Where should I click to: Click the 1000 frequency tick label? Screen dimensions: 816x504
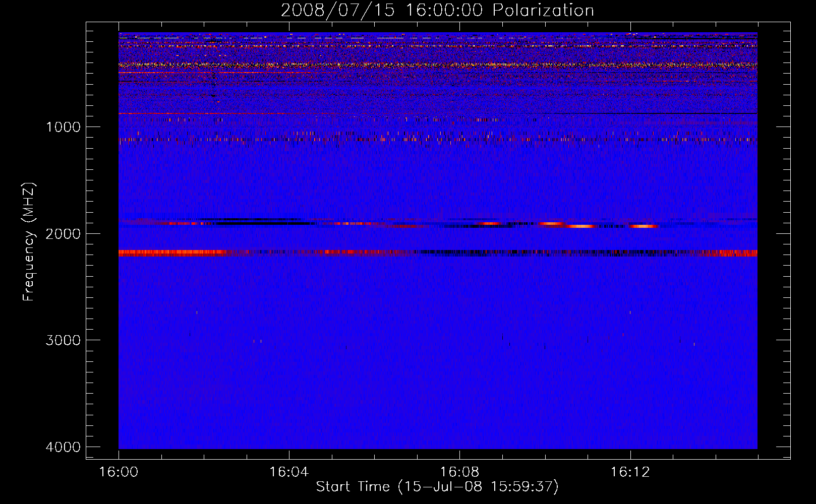coord(63,127)
